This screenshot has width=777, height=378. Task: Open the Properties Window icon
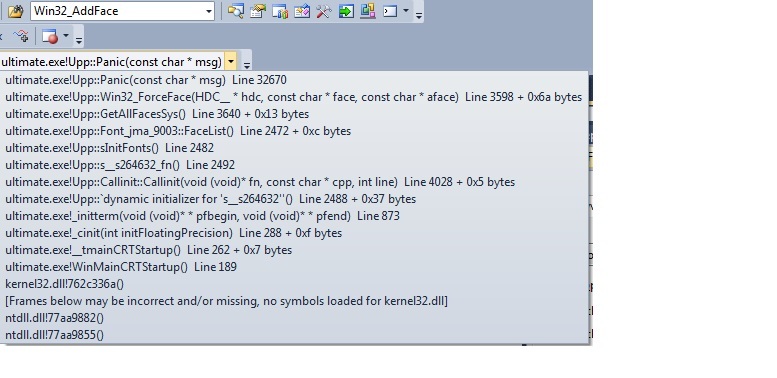tap(258, 11)
